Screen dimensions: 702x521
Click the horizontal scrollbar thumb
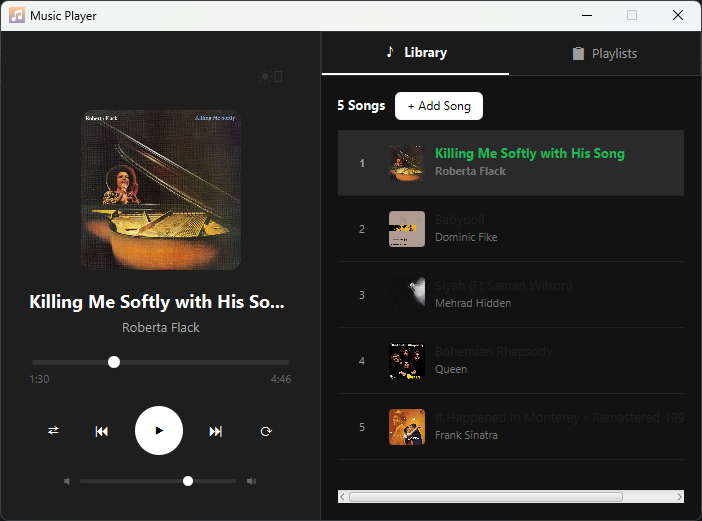486,496
